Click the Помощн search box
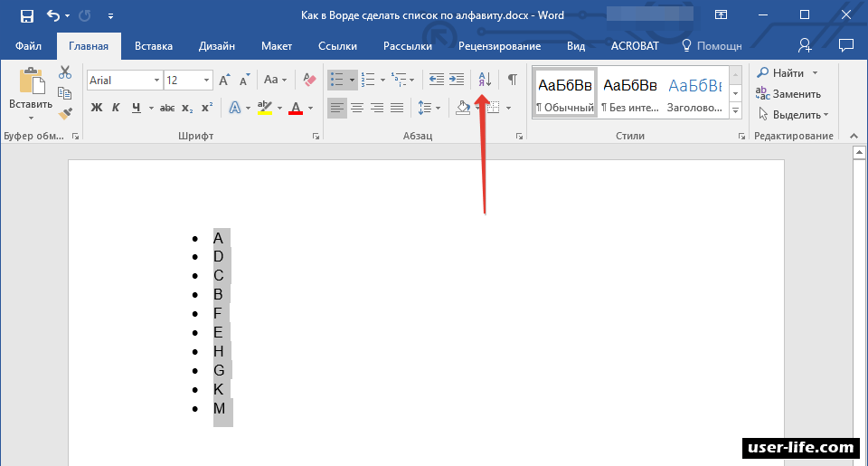The image size is (868, 466). (x=712, y=46)
